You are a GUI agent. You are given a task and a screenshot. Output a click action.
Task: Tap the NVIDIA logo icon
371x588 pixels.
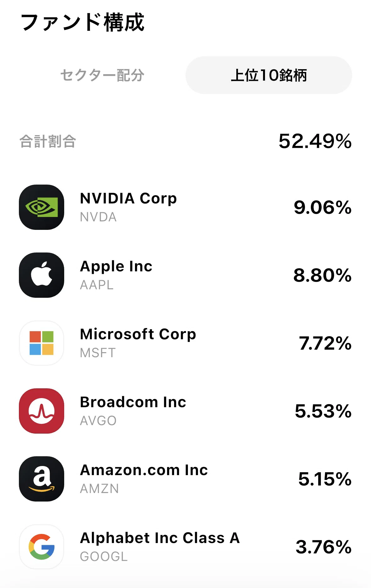(42, 207)
